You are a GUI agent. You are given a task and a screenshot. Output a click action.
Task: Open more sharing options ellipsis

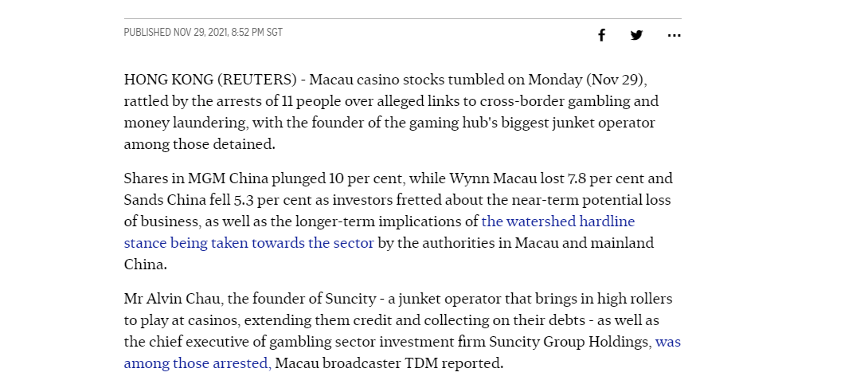coord(674,35)
